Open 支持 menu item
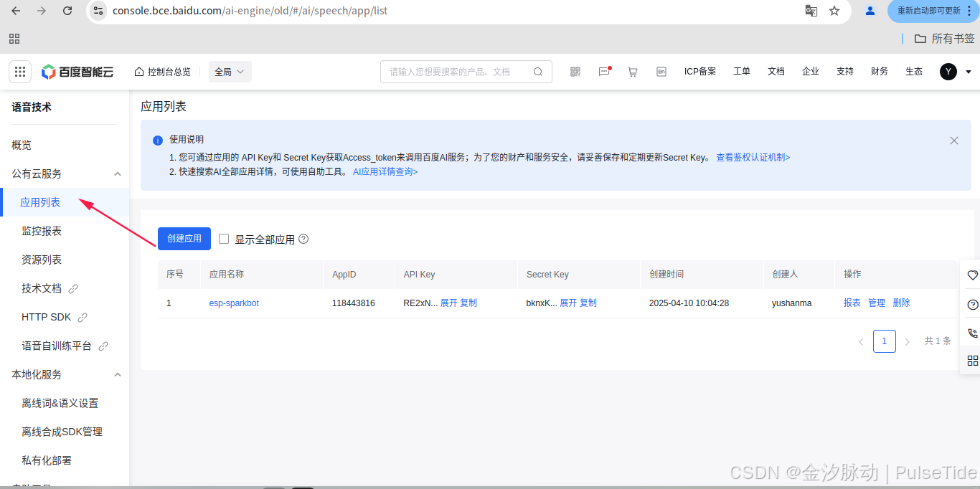This screenshot has width=980, height=489. point(845,72)
